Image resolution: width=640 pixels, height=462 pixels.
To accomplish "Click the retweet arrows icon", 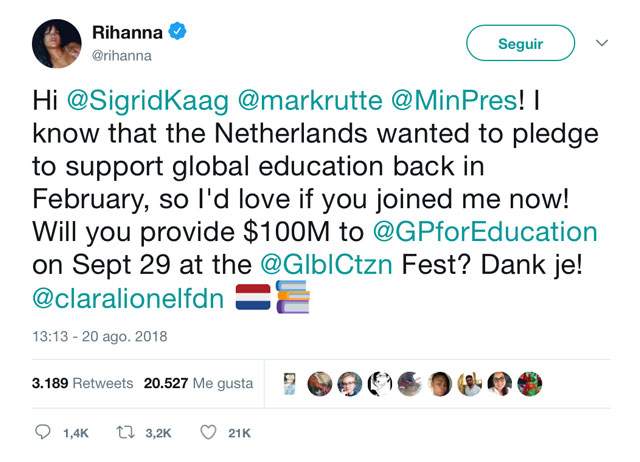I will pyautogui.click(x=125, y=432).
